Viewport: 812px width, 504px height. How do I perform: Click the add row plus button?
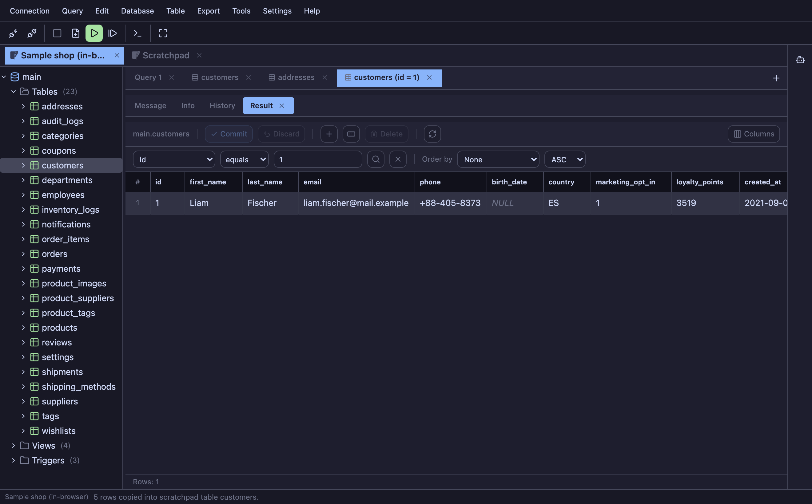[329, 134]
